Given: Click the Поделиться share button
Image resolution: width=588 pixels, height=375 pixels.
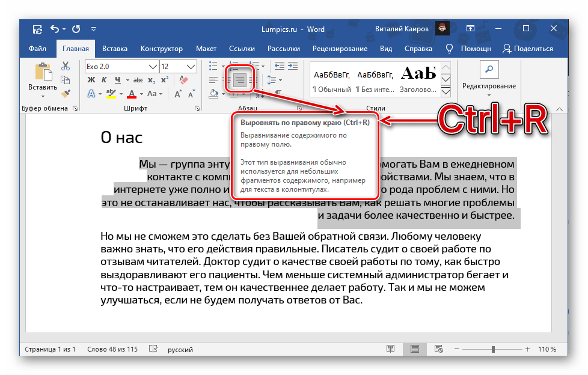Looking at the screenshot, I should [x=527, y=49].
